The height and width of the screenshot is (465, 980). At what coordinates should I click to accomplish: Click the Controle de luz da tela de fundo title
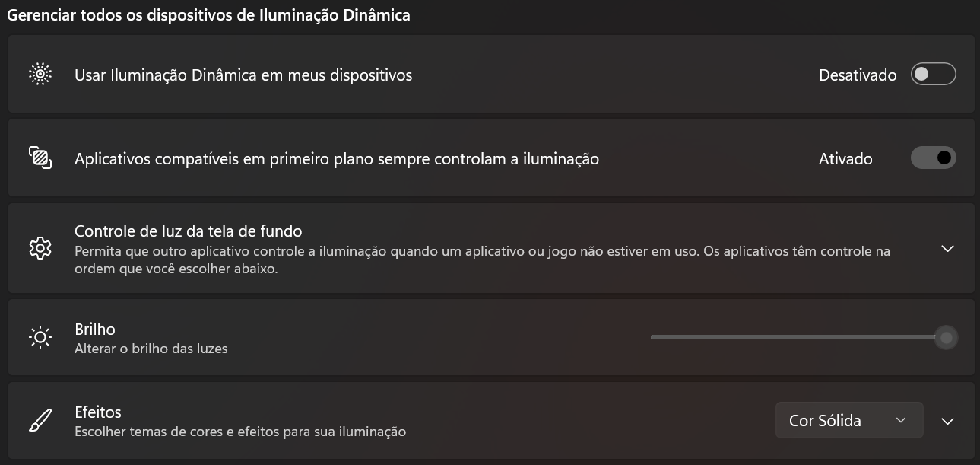pyautogui.click(x=188, y=231)
